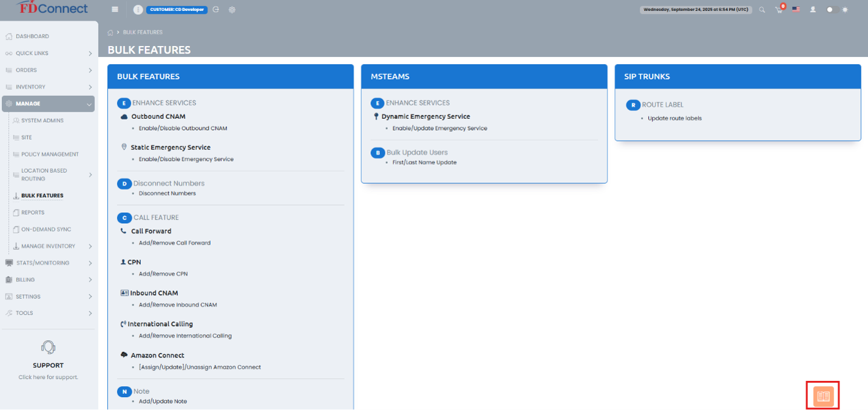Screen dimensions: 868x410
Task: Open First/Last Name Update link
Action: click(x=424, y=163)
